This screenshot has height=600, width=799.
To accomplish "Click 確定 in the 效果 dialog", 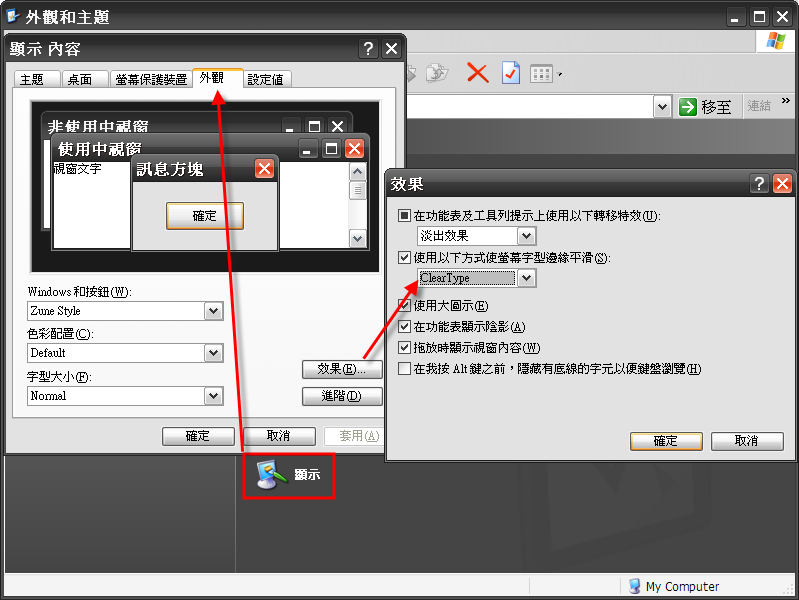I will (x=666, y=441).
